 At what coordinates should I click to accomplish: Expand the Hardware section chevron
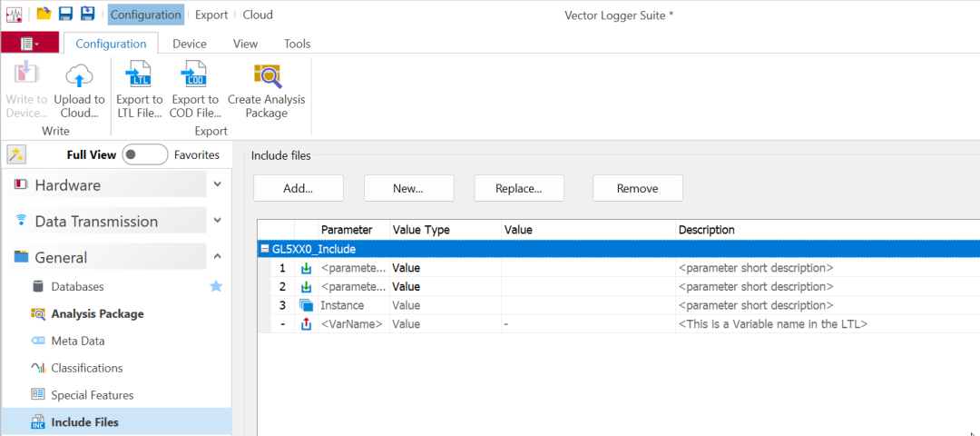pos(218,184)
